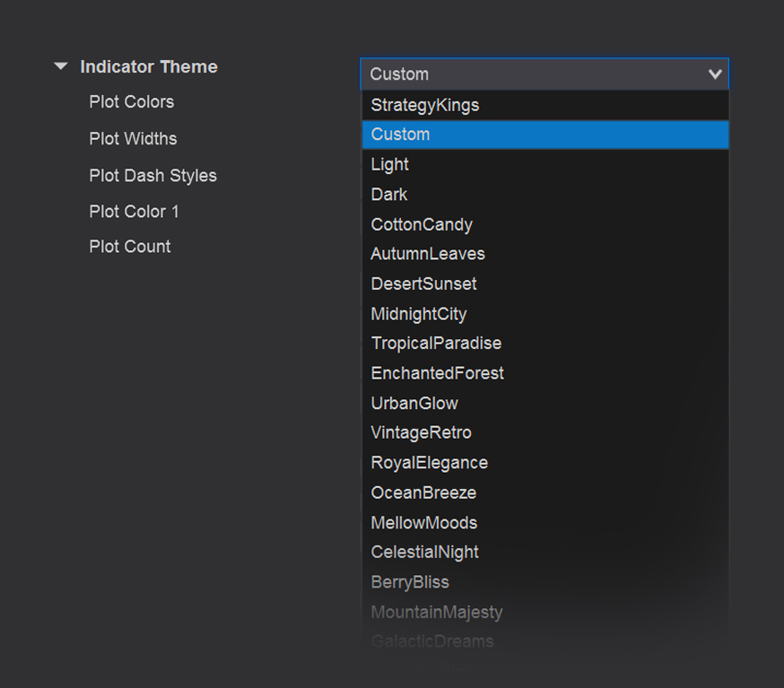Click the Plot Colors property row
Viewport: 784px width, 688px height.
coord(132,102)
